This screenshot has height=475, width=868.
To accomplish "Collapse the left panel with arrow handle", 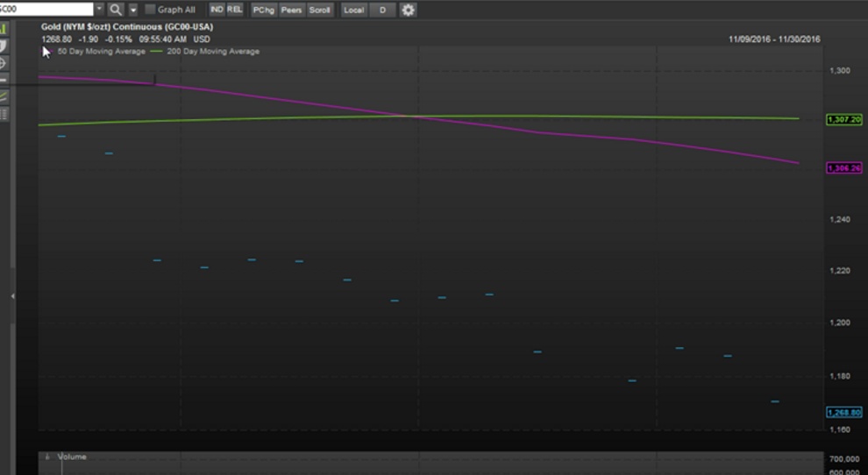I will coord(13,296).
